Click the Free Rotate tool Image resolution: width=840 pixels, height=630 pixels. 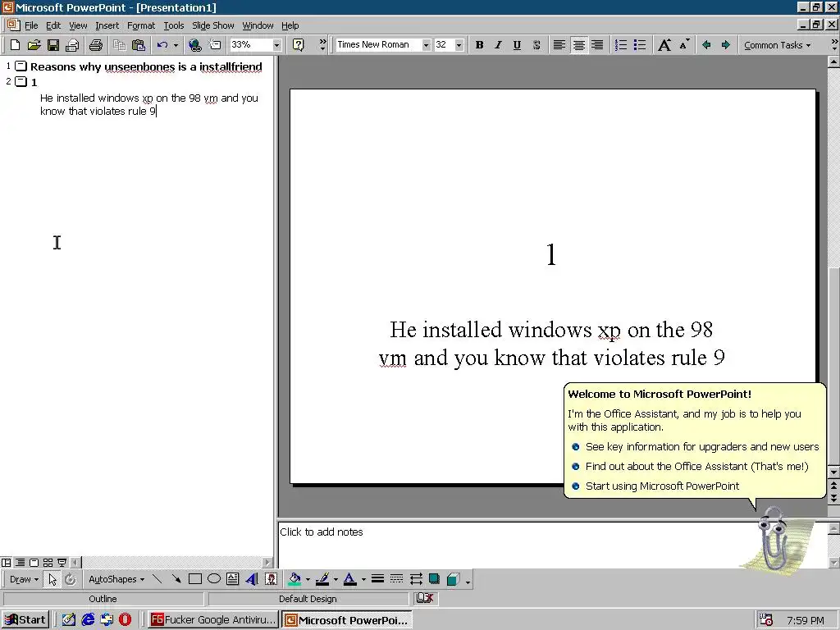point(71,579)
